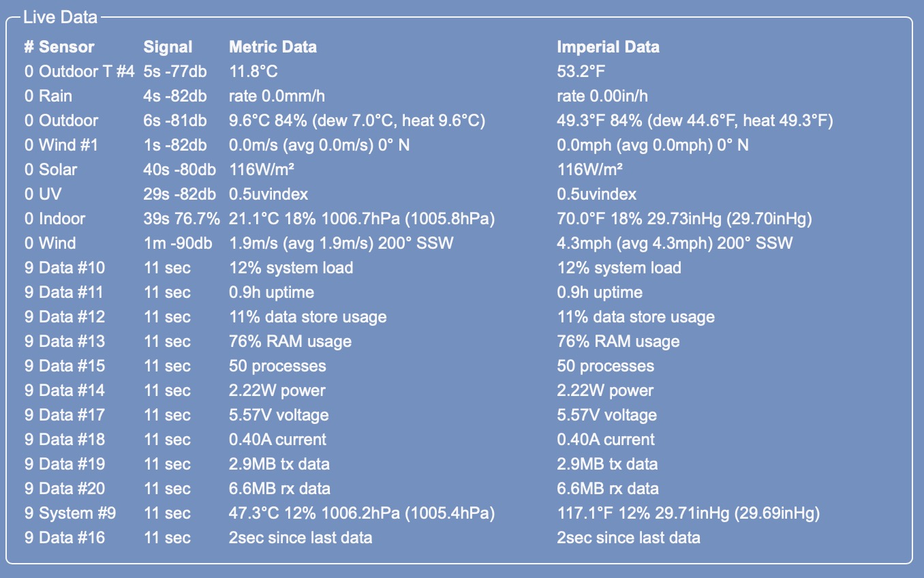Click the 6.6MB rx data metric value
This screenshot has width=924, height=578.
(279, 489)
